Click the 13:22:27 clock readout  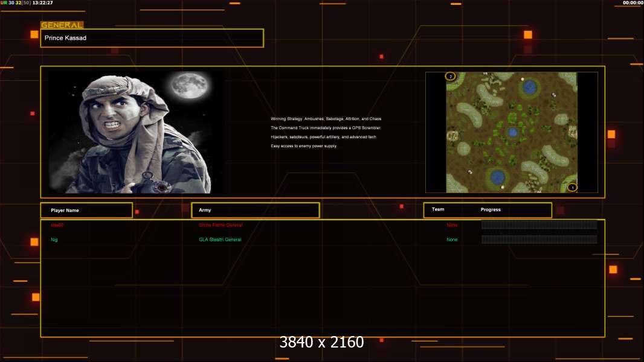click(43, 2)
